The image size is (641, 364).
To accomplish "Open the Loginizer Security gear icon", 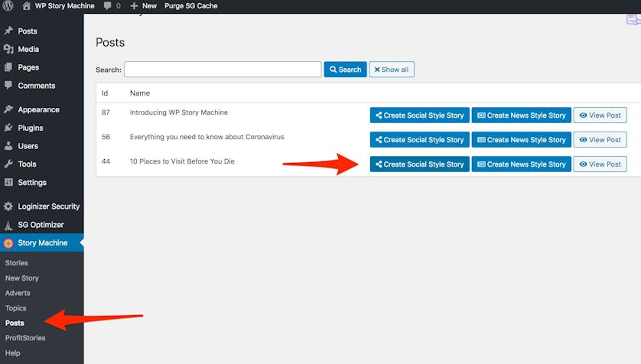I will 8,206.
